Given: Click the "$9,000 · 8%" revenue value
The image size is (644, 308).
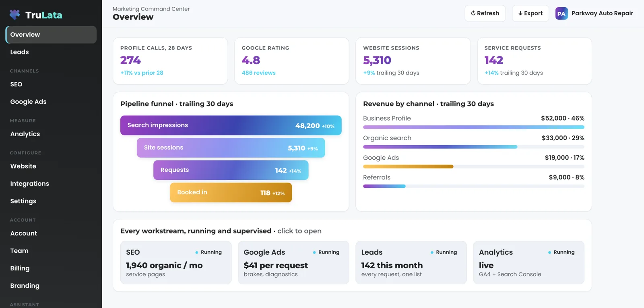Looking at the screenshot, I should [567, 177].
